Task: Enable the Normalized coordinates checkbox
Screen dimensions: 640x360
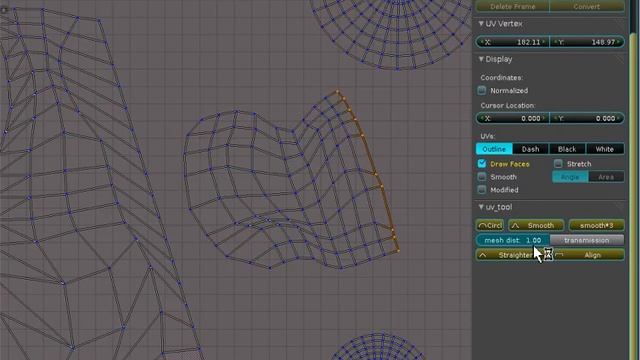Action: tap(482, 90)
